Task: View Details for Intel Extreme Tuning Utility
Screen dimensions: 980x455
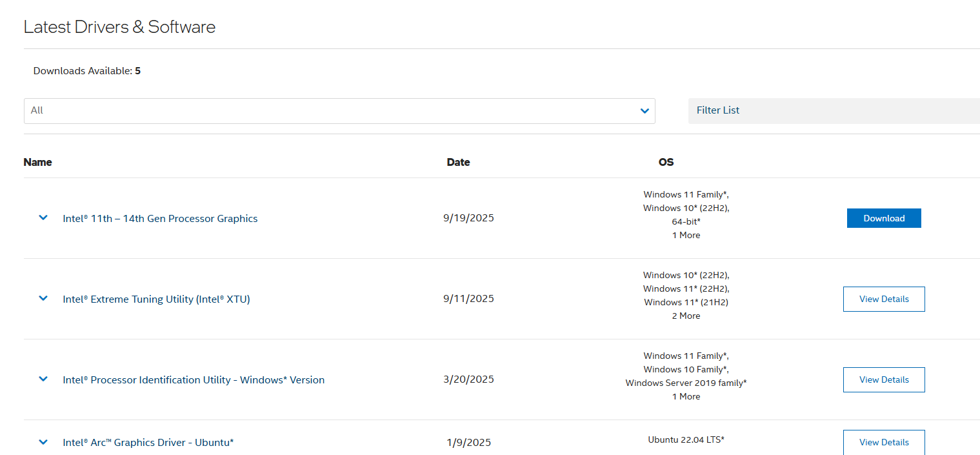Action: pyautogui.click(x=884, y=299)
